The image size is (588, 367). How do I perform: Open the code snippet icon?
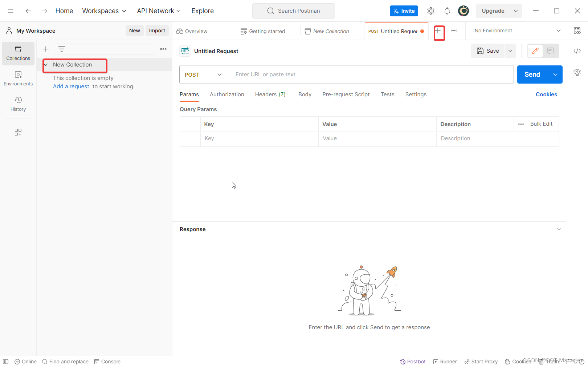(577, 51)
